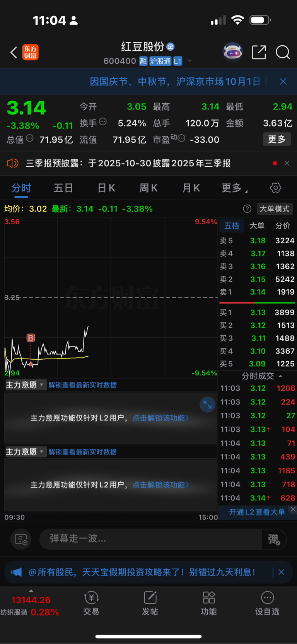Toggle the 弹 danmaku switch icon
This screenshot has height=644, width=297.
click(274, 539)
